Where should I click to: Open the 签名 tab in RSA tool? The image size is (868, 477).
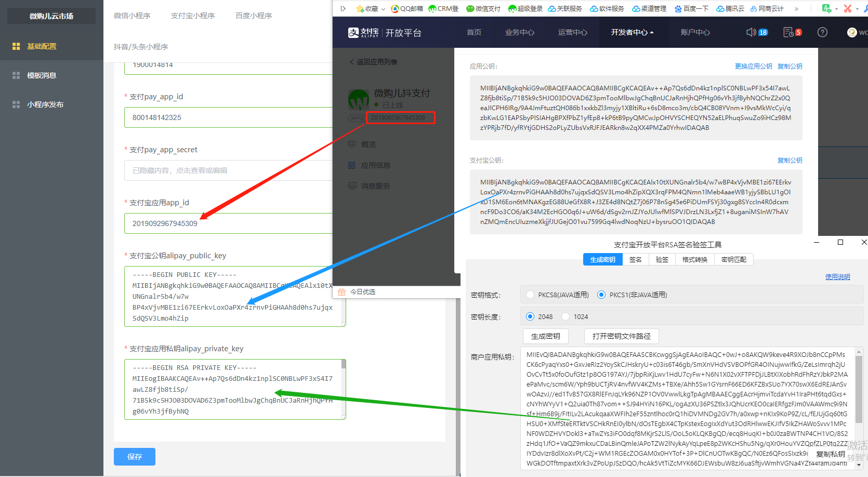click(x=636, y=259)
